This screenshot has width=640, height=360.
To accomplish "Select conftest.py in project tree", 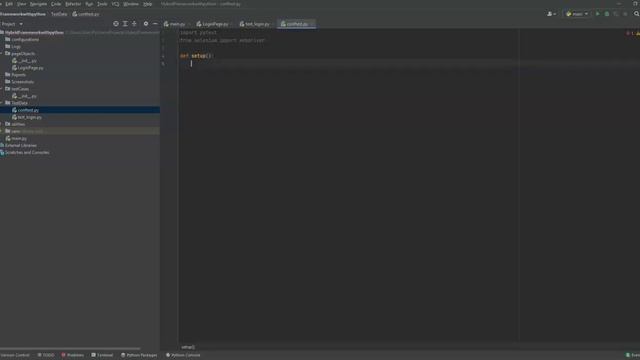I will (28, 110).
